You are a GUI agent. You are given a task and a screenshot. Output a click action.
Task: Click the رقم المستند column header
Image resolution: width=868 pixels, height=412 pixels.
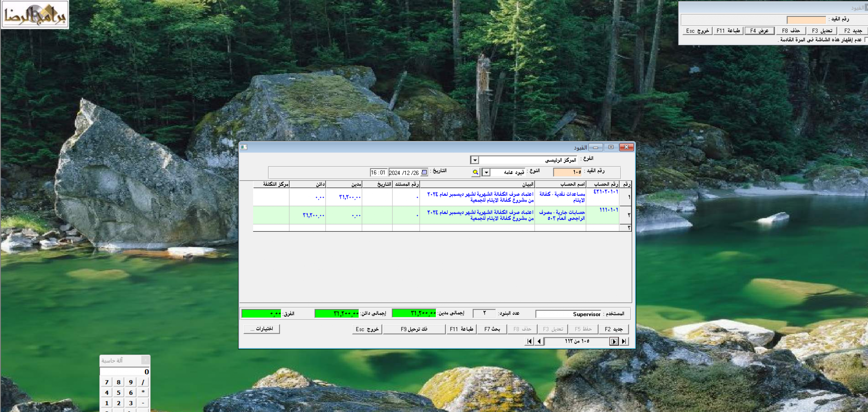[406, 184]
